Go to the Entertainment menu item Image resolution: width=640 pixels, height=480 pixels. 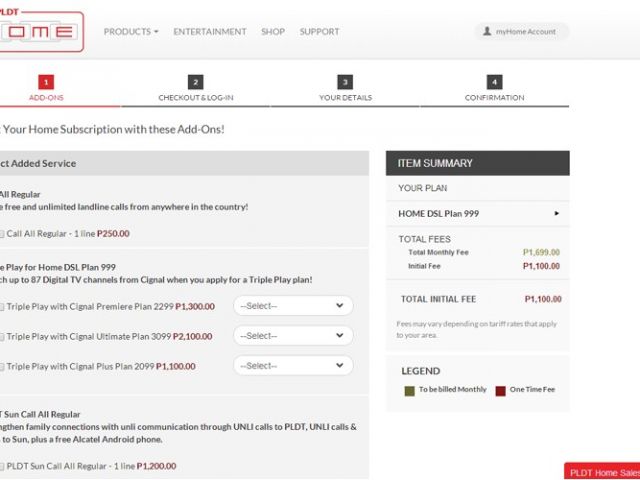209,32
